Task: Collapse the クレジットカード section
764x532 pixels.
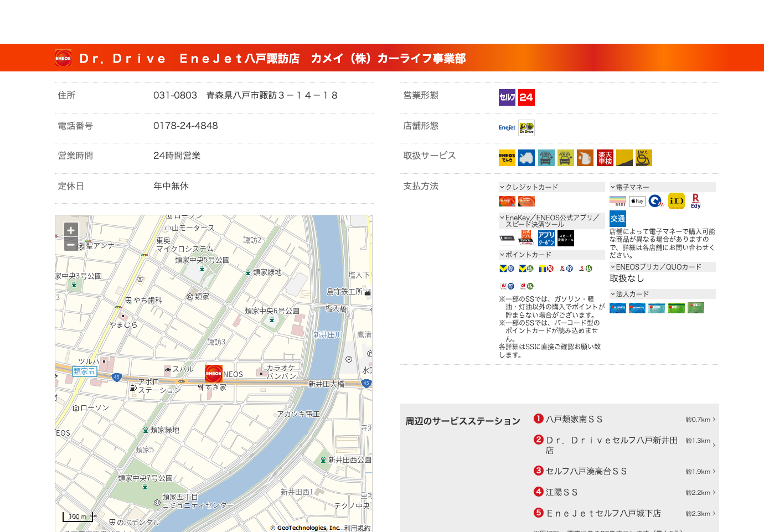Action: 551,187
